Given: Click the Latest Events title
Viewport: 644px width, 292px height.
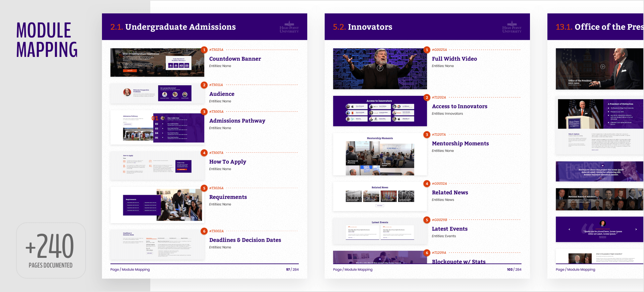Looking at the screenshot, I should 449,229.
